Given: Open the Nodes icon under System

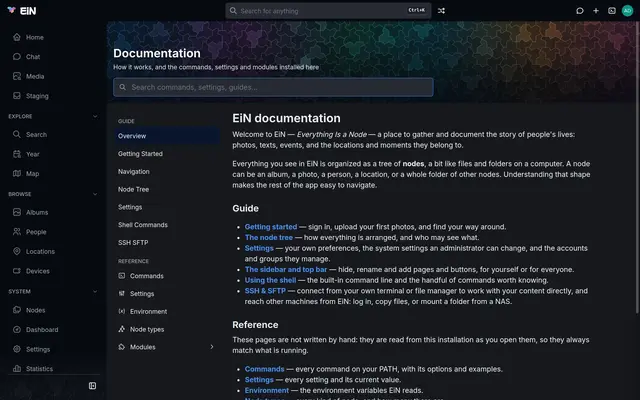Looking at the screenshot, I should (17, 310).
